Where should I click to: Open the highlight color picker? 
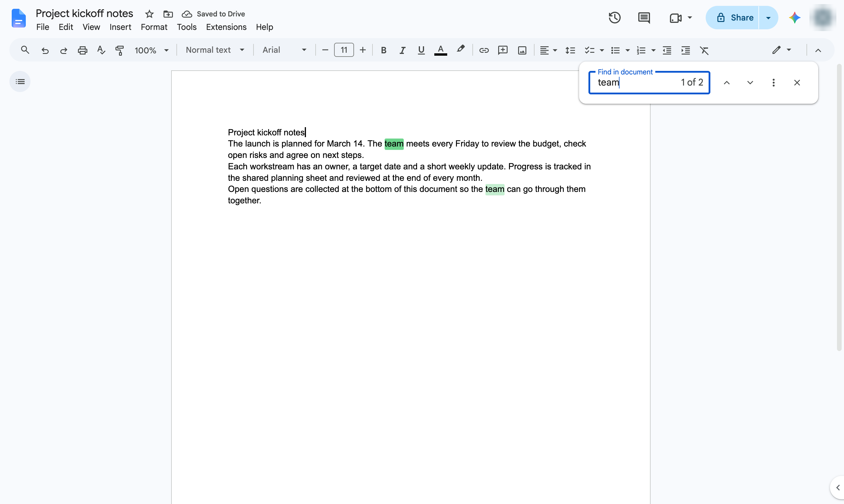(460, 50)
